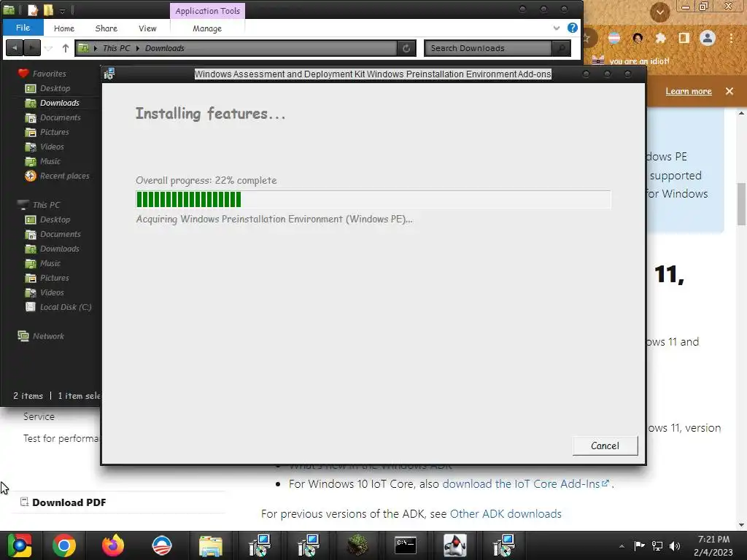Image resolution: width=747 pixels, height=560 pixels.
Task: Click the magnifier icon in Explorer search
Action: click(561, 48)
